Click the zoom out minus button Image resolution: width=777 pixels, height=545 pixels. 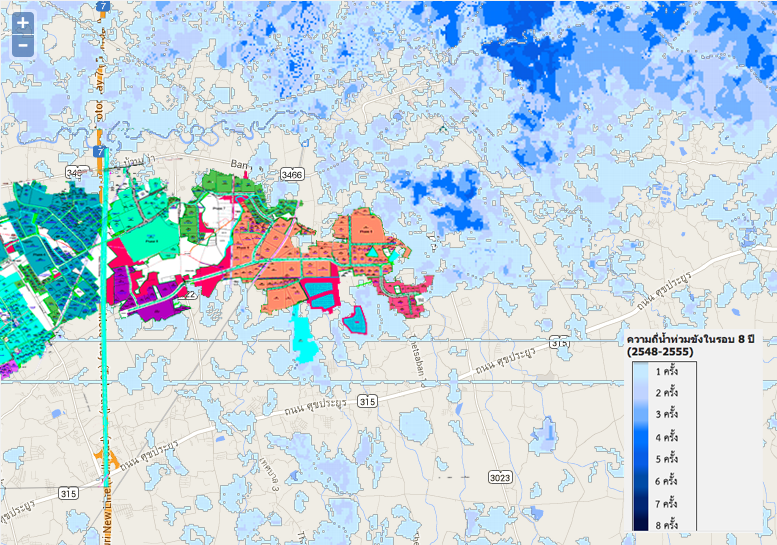(x=22, y=45)
